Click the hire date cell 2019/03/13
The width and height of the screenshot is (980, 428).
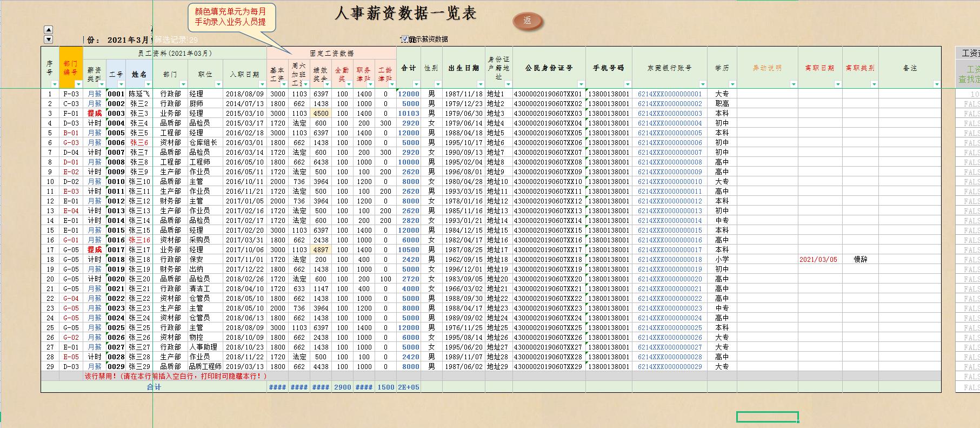point(245,367)
